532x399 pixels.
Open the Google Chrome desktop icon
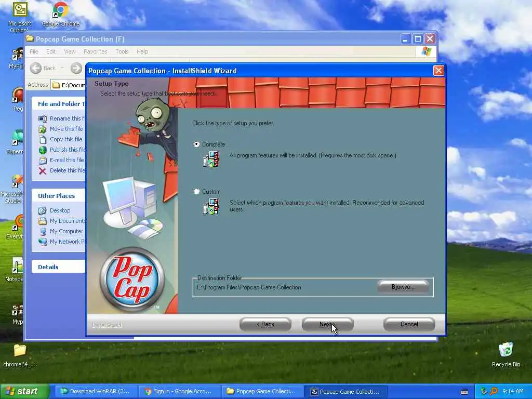60,14
